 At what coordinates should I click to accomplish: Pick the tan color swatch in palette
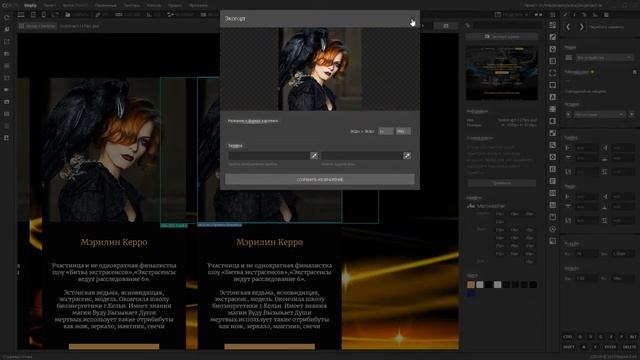point(471,284)
